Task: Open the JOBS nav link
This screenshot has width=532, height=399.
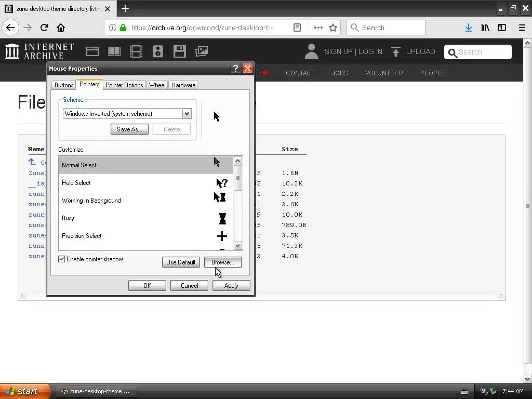Action: (340, 73)
